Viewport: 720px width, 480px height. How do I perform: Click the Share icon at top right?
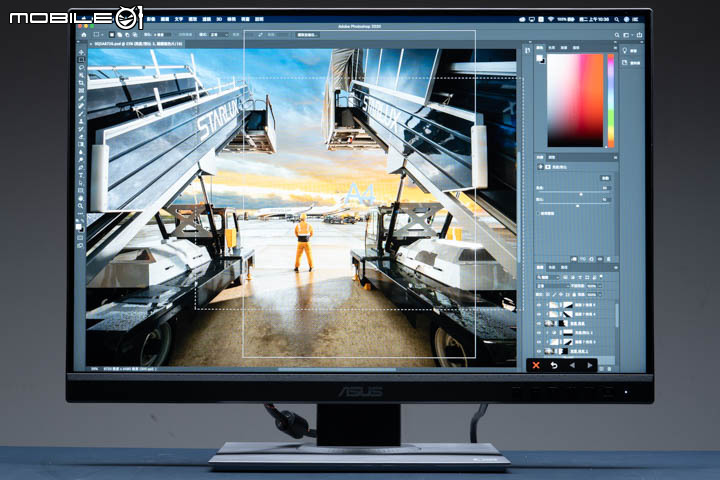[639, 34]
